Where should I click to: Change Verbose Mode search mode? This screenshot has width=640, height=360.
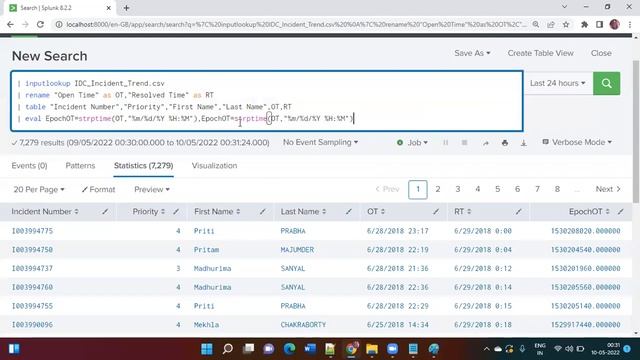577,142
